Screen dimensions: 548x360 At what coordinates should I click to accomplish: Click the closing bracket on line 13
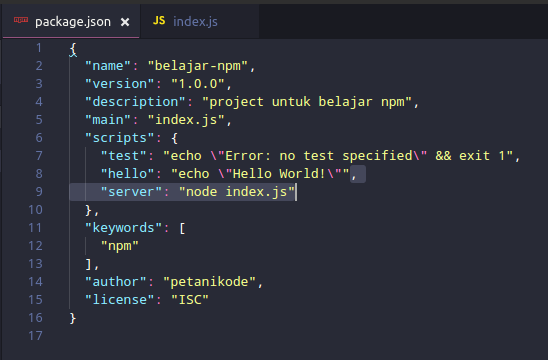click(x=89, y=264)
